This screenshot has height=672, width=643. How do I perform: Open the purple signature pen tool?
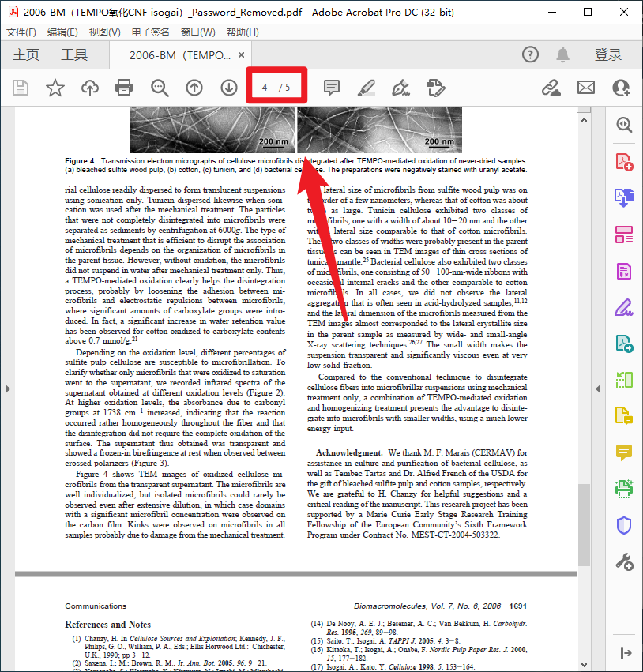click(x=624, y=307)
